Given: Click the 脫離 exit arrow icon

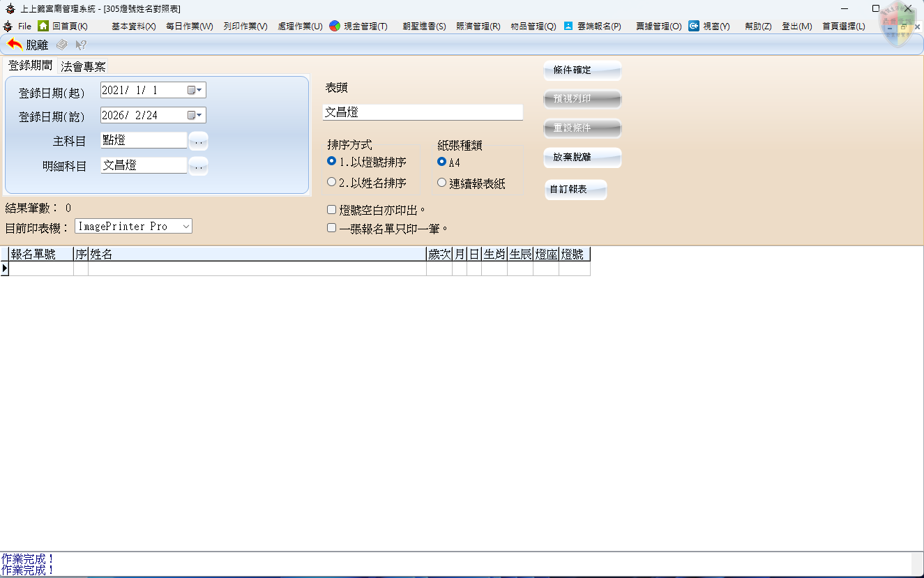Looking at the screenshot, I should coord(15,45).
